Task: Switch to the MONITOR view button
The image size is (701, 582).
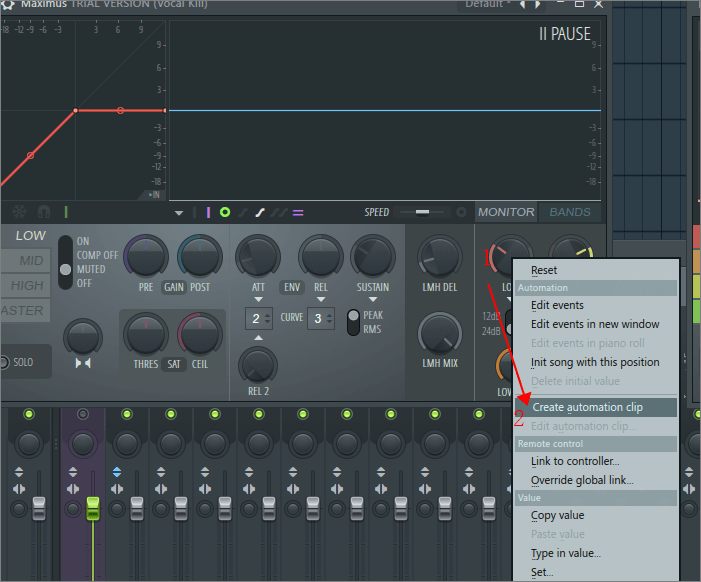Action: click(x=506, y=212)
